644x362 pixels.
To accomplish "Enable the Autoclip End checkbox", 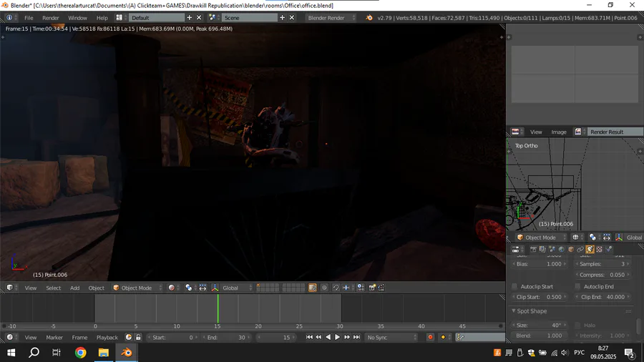I will (x=578, y=286).
